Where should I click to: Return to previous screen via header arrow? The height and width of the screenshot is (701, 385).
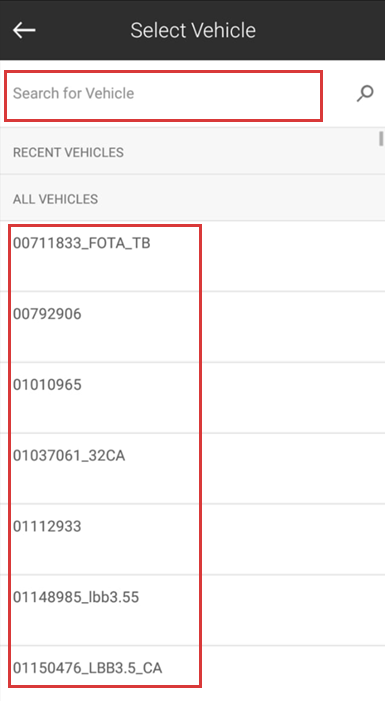tap(24, 30)
